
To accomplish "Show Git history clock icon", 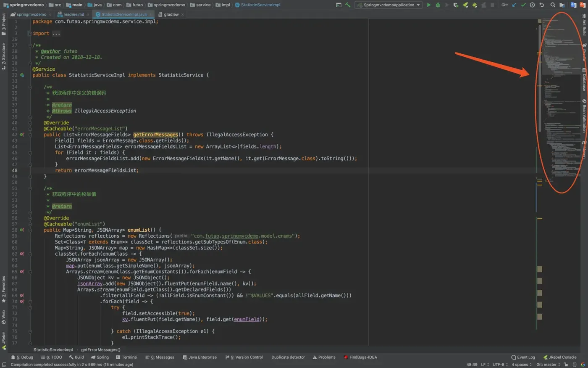I will click(x=532, y=5).
